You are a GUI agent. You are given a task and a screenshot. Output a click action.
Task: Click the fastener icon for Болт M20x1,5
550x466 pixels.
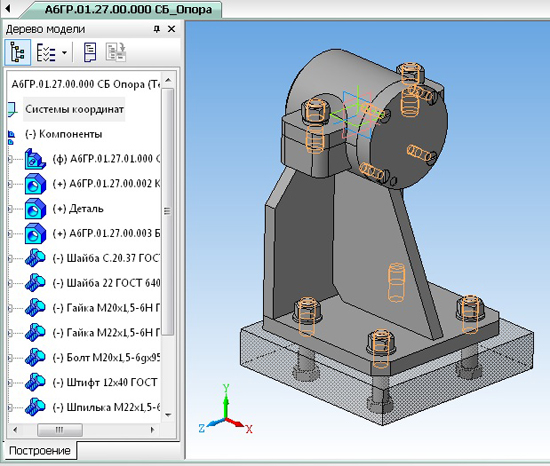[35, 358]
